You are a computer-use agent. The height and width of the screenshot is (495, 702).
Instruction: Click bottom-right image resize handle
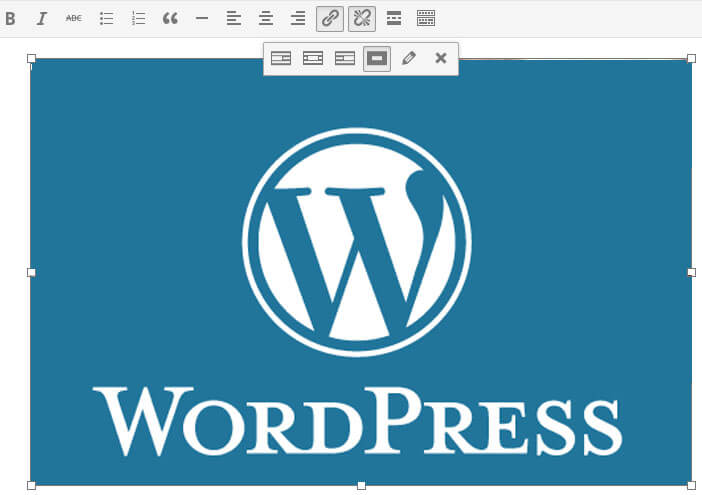click(x=691, y=485)
